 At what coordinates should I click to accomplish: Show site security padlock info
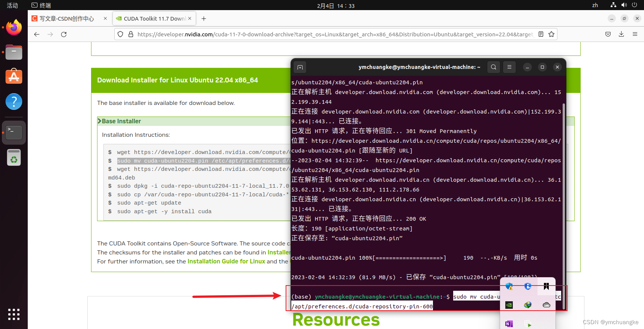[131, 34]
